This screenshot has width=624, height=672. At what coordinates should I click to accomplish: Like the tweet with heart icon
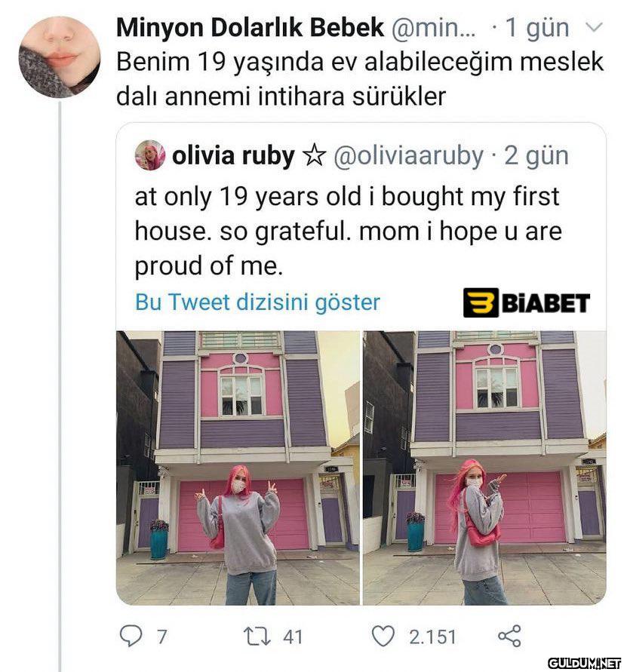383,636
